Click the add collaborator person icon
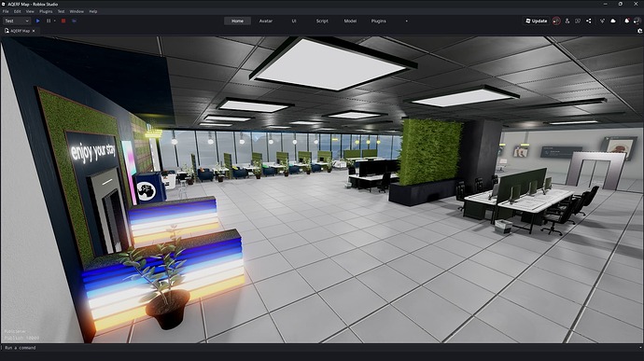The image size is (644, 361). (567, 21)
